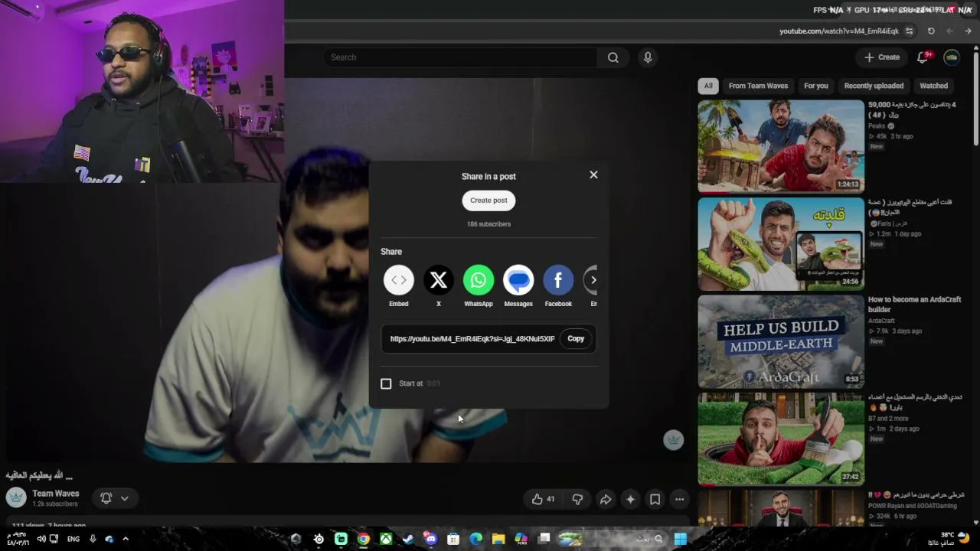Dislike the video
The height and width of the screenshot is (551, 980).
pyautogui.click(x=577, y=500)
